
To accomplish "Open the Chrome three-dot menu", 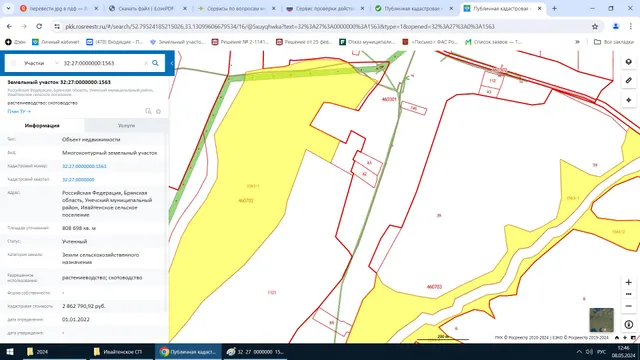I will (631, 27).
